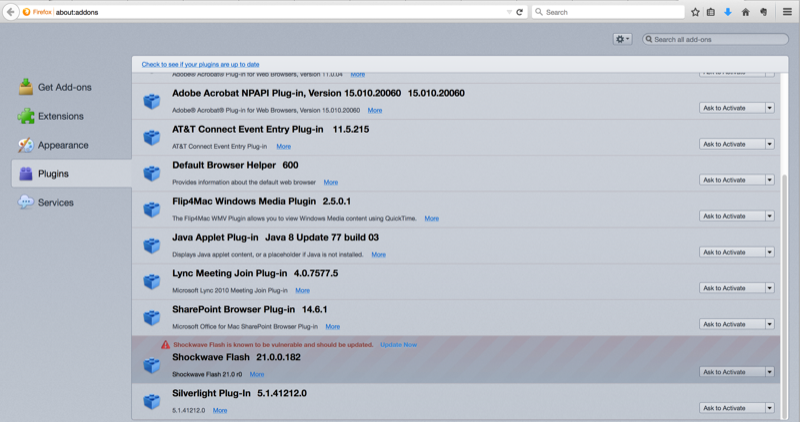Select the 'Java Applet Plug-in' title text
800x422 pixels.
coord(215,237)
